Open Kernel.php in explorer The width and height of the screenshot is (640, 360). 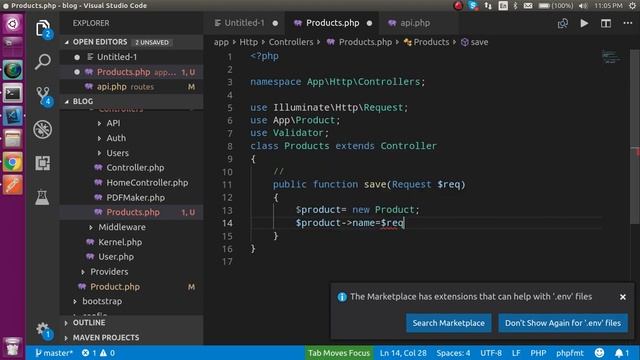pos(120,242)
